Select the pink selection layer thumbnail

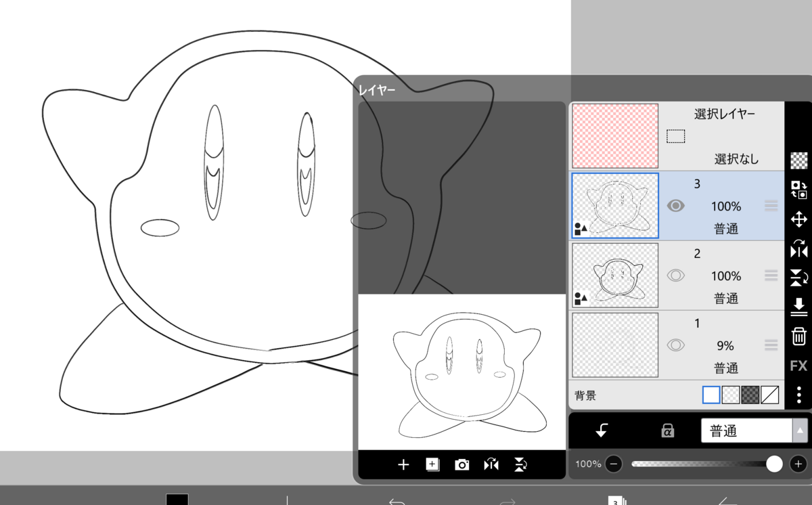point(615,136)
